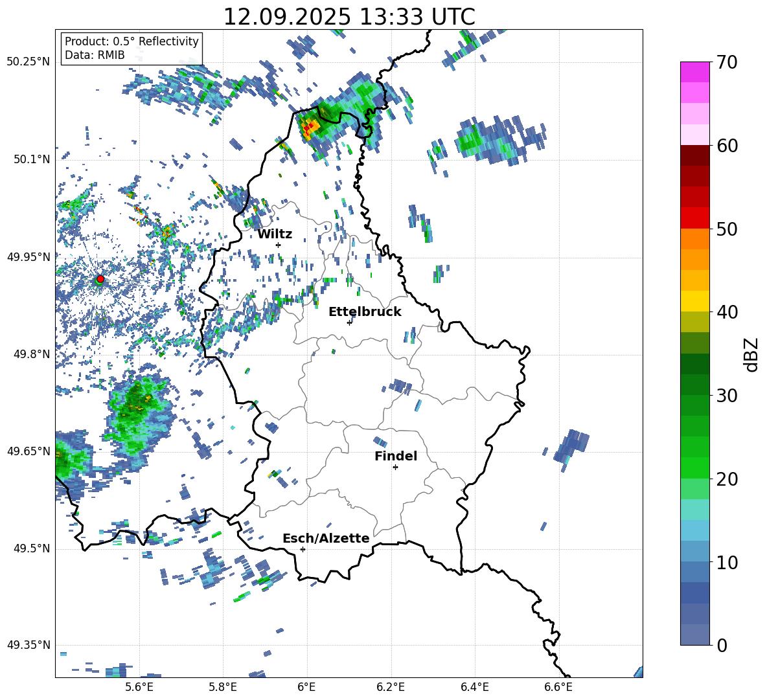Viewport: 767px width, 700px height.
Task: Click the colorbar tick label 40
Action: click(x=727, y=312)
